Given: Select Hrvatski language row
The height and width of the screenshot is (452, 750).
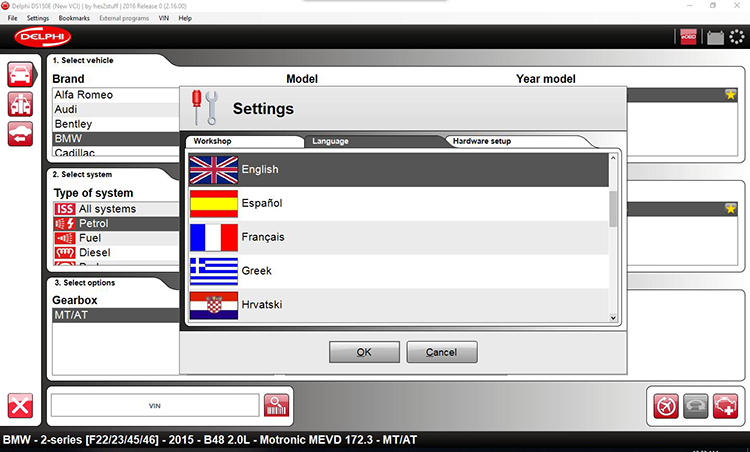Looking at the screenshot, I should [398, 305].
